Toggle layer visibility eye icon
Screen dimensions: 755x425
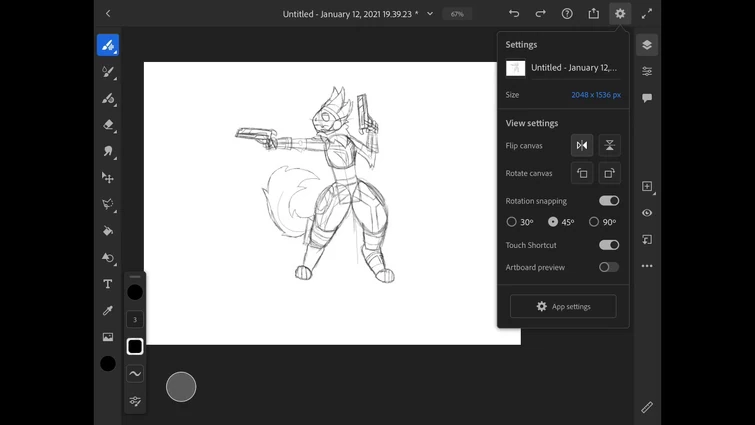pyautogui.click(x=647, y=213)
